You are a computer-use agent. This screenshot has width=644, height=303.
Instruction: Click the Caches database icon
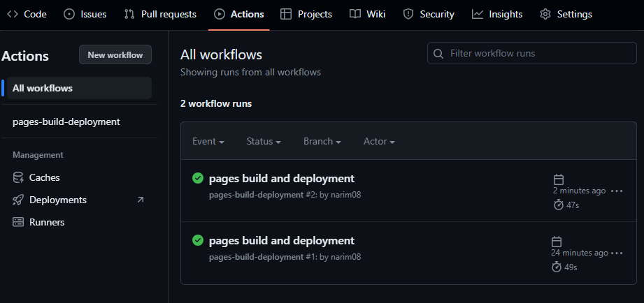(18, 177)
